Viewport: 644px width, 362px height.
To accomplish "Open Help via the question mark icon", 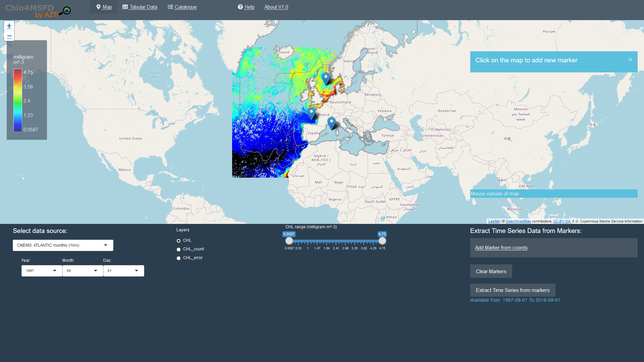I will 240,7.
